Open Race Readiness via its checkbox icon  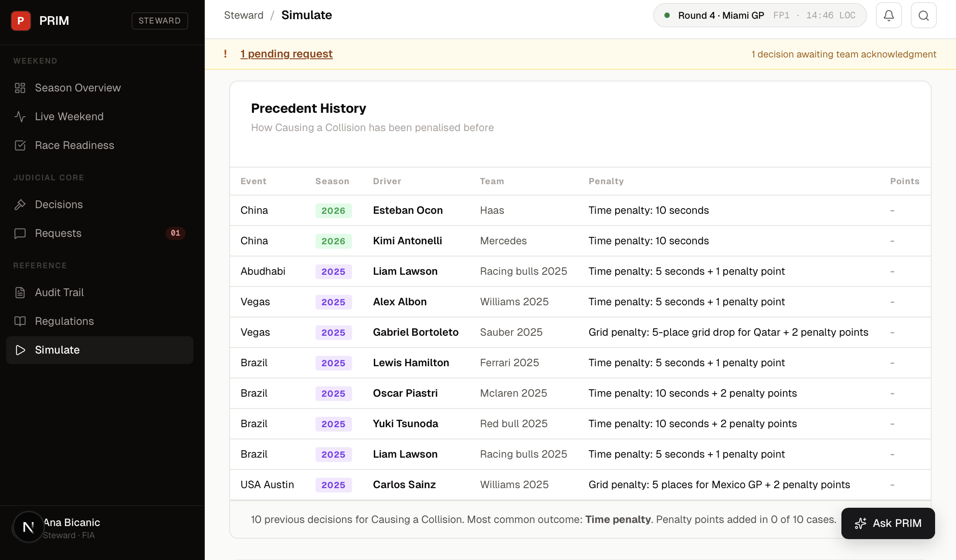[20, 145]
